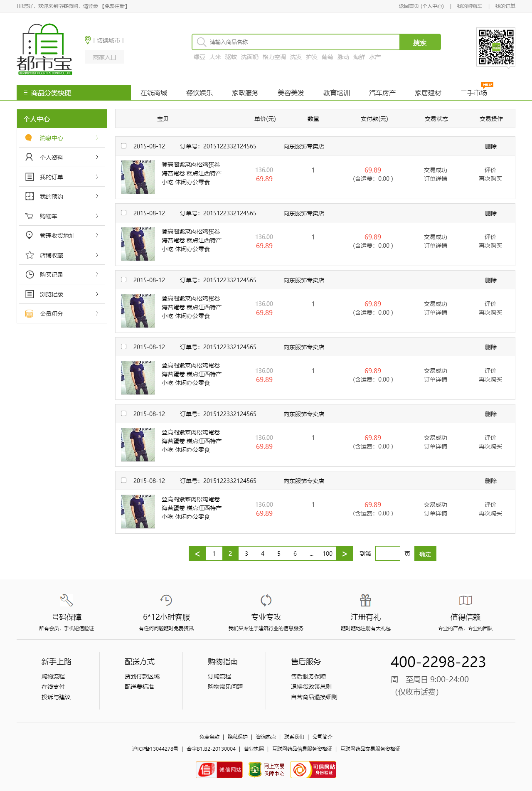Click the page number jump input field
Screen dimensions: 532x791
click(387, 554)
